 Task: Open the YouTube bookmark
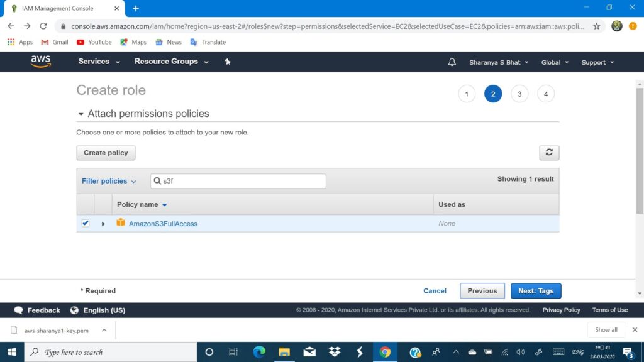94,42
